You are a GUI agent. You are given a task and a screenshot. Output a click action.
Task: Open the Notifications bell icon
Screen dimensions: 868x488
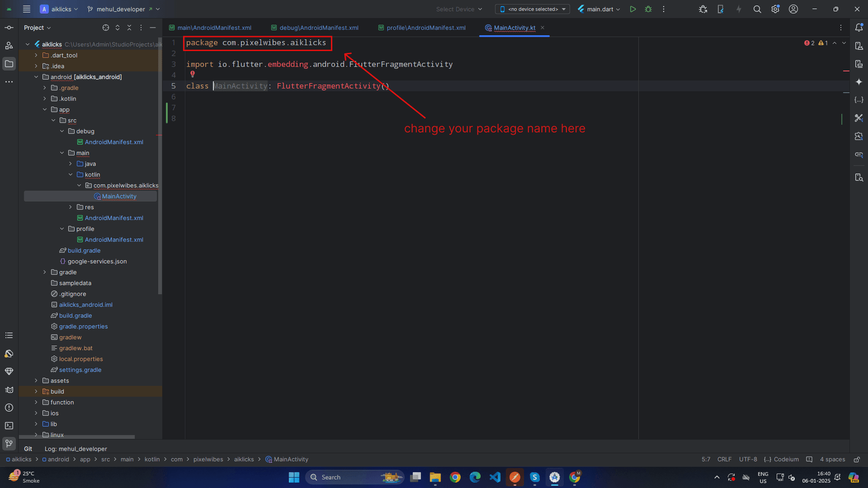coord(859,28)
